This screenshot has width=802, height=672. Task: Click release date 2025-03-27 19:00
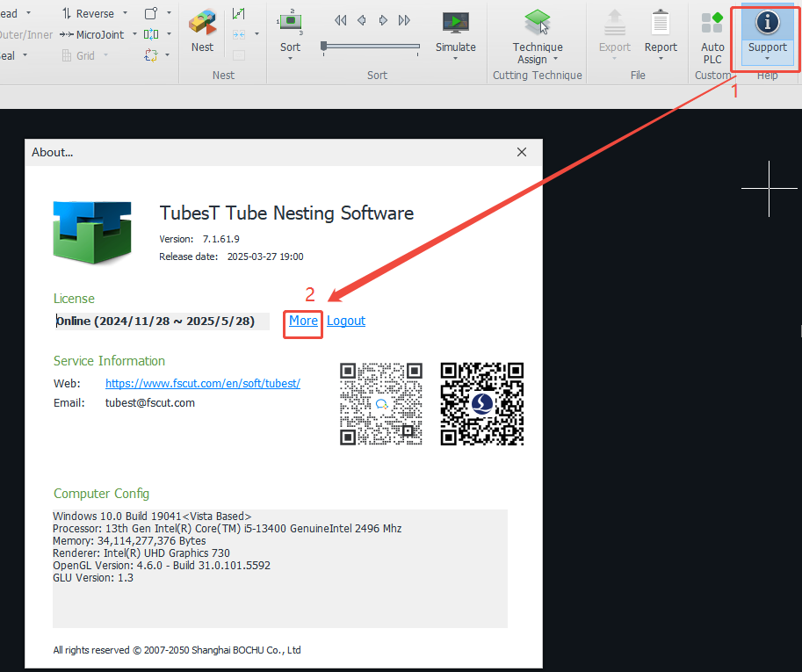coord(265,257)
